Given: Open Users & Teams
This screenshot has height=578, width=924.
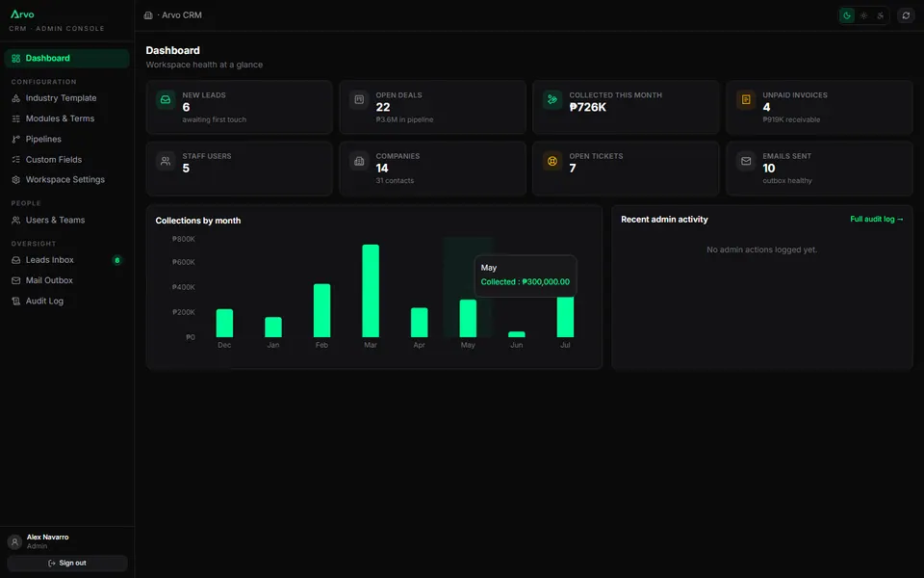Looking at the screenshot, I should [66, 220].
